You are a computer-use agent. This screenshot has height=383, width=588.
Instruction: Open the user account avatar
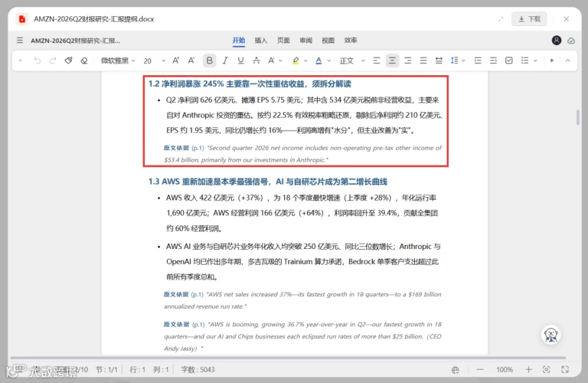(557, 40)
